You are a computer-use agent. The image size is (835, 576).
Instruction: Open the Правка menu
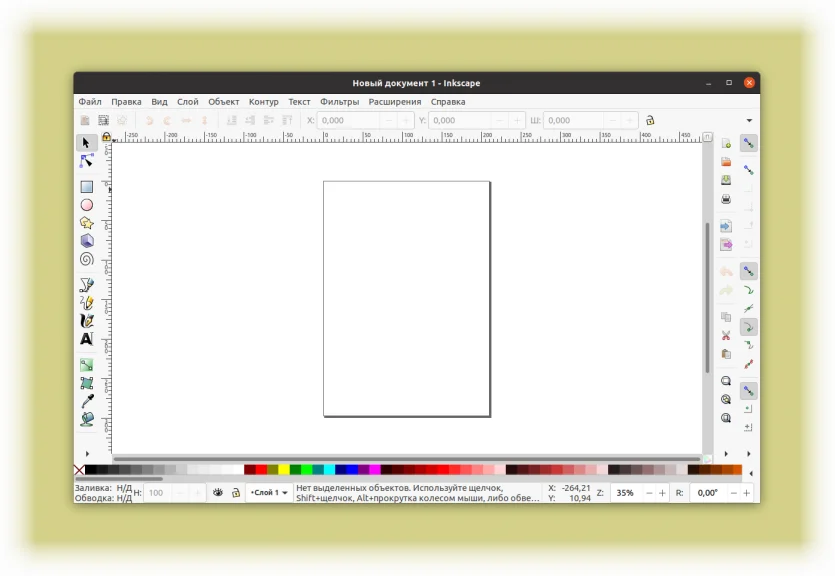point(126,102)
